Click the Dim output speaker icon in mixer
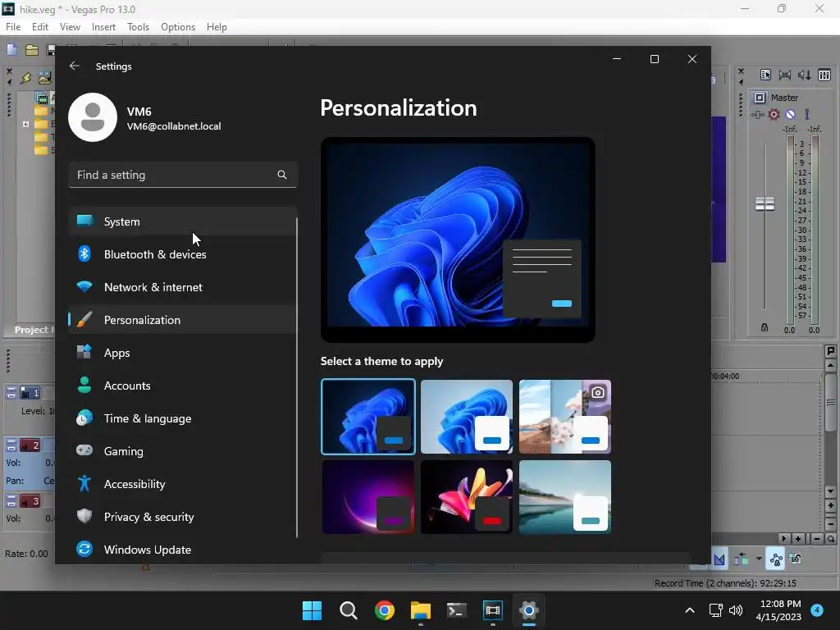This screenshot has width=840, height=630. pyautogui.click(x=805, y=75)
